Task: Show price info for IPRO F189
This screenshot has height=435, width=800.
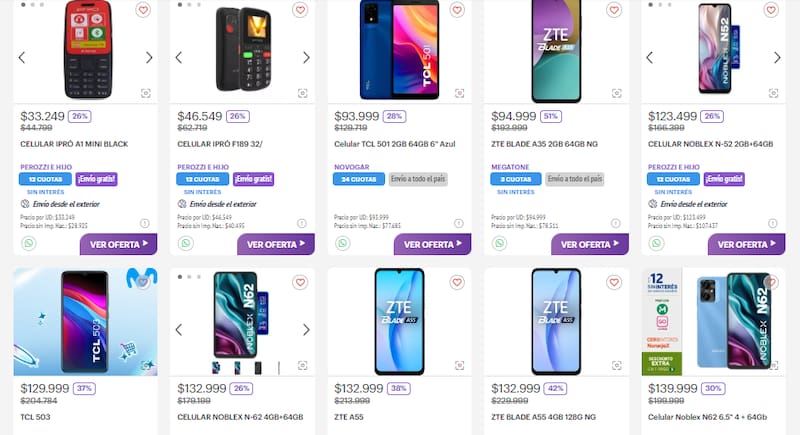Action: [x=302, y=223]
